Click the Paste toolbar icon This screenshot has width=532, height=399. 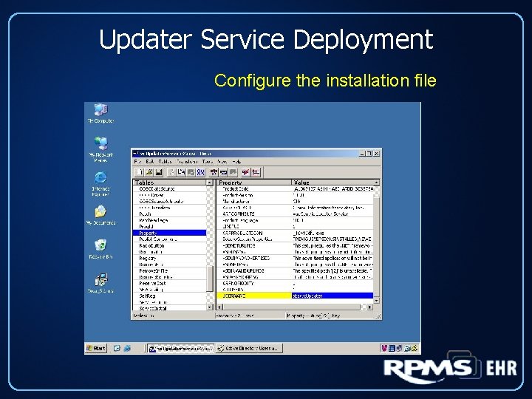coord(191,172)
